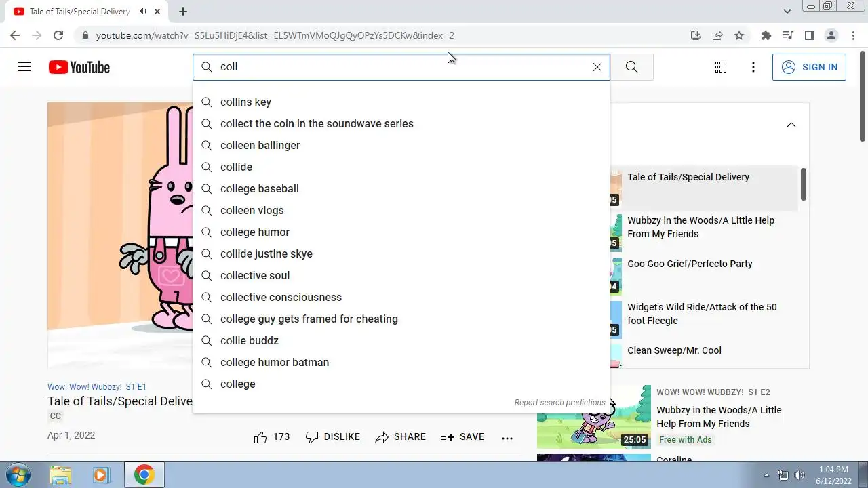Screen dimensions: 868x488
Task: Show hidden system tray icons
Action: point(767,475)
